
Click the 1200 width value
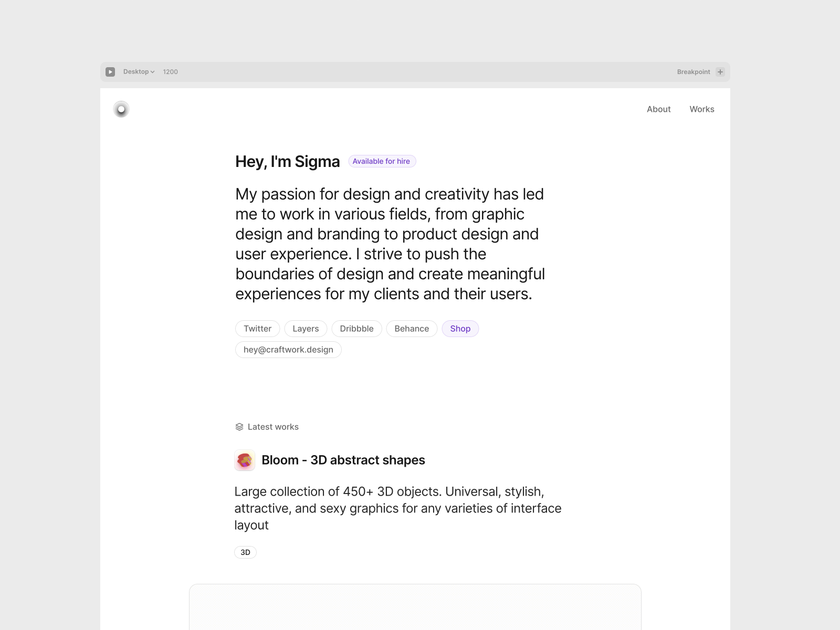170,72
